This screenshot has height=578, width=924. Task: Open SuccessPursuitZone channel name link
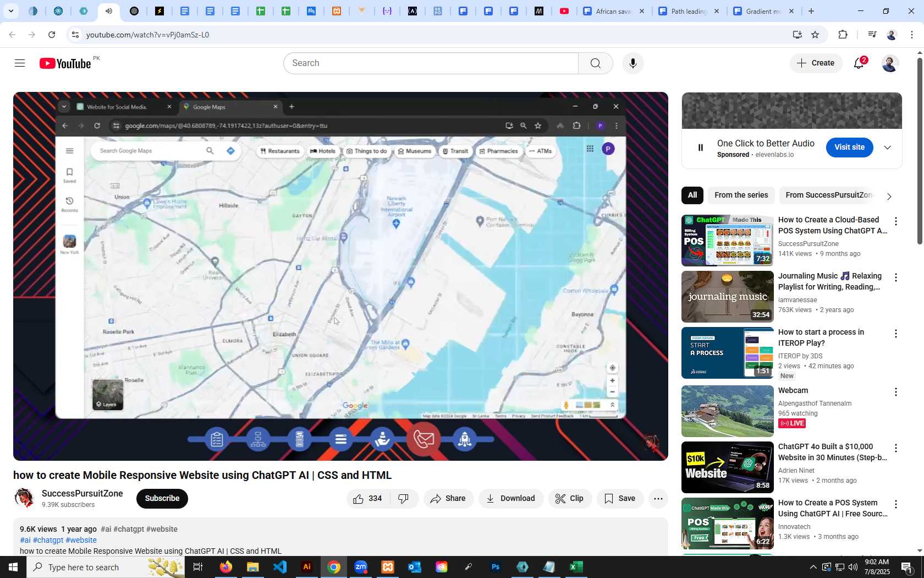coord(82,494)
